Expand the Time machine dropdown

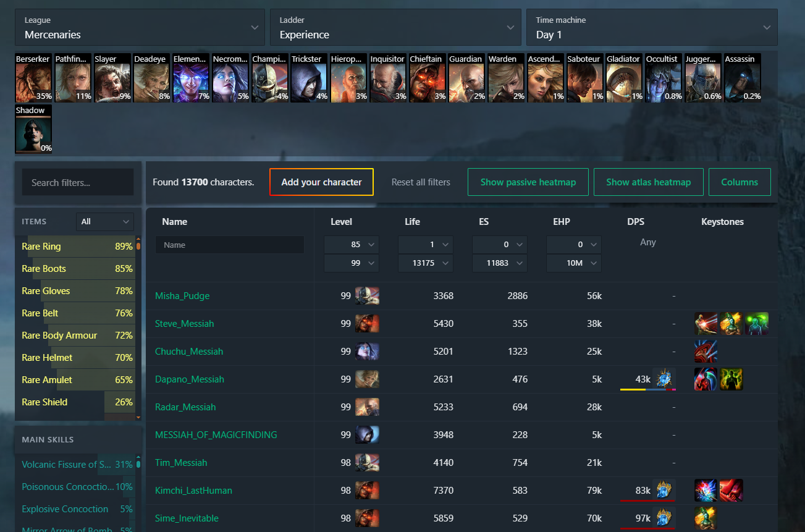(x=652, y=27)
